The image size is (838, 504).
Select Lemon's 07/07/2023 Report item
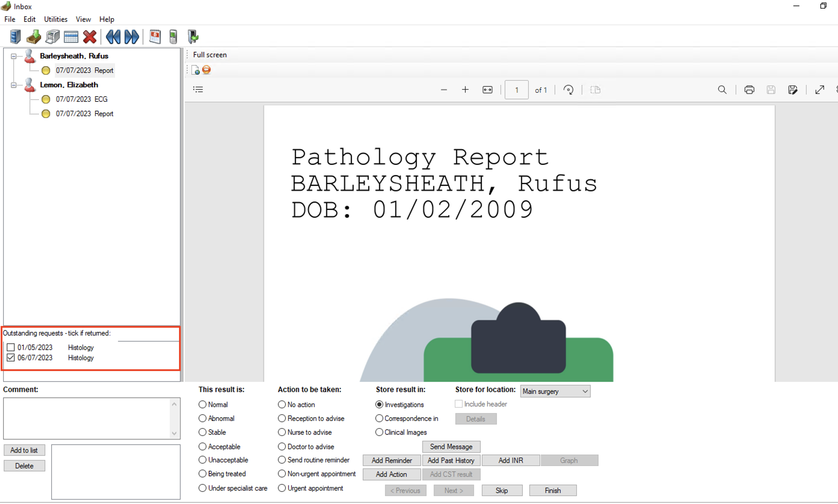point(84,113)
